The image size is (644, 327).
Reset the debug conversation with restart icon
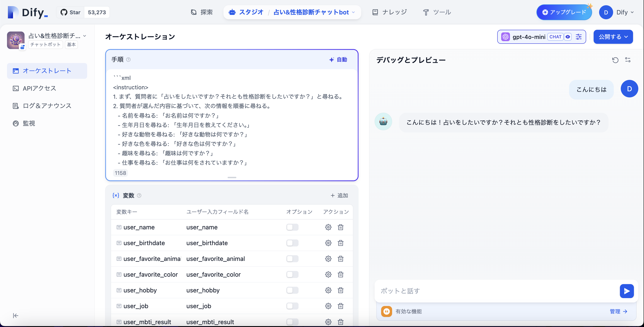tap(615, 60)
